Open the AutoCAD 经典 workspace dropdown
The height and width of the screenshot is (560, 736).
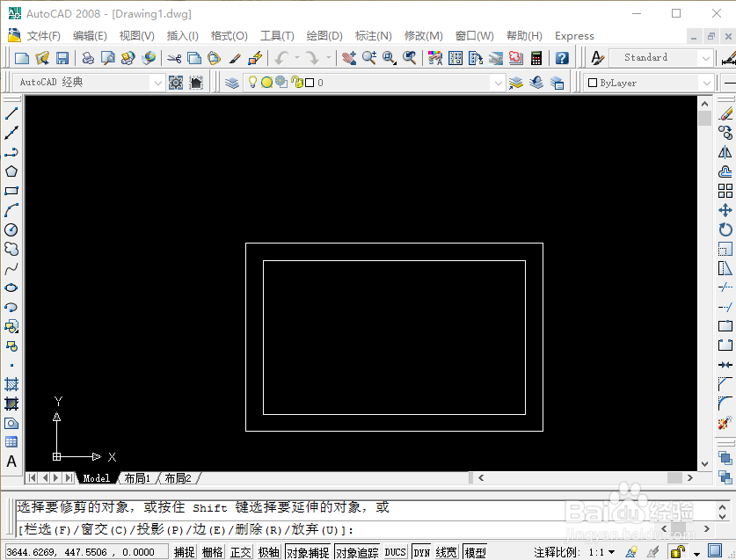(x=159, y=81)
